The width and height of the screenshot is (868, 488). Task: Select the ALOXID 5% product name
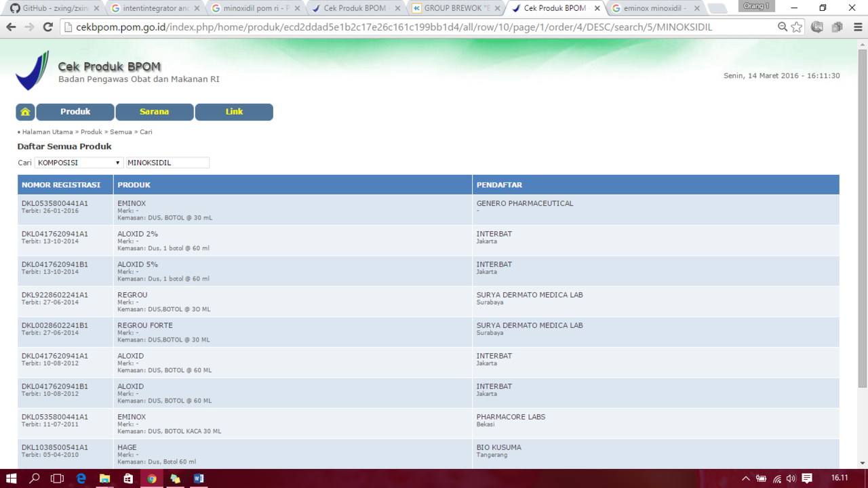pos(138,264)
